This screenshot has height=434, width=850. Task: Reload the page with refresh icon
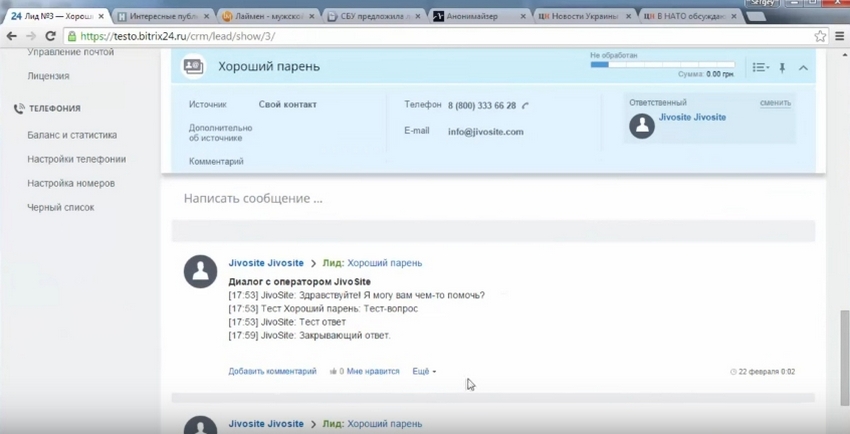(x=50, y=36)
